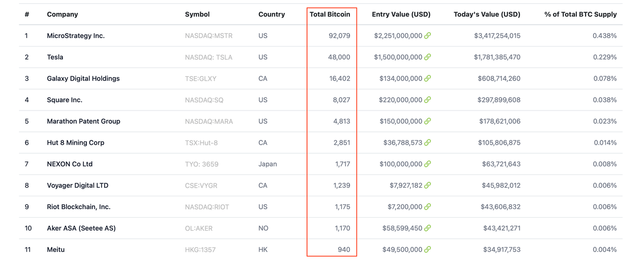
Task: Click the 2,851 total bitcoin cell
Action: (341, 143)
